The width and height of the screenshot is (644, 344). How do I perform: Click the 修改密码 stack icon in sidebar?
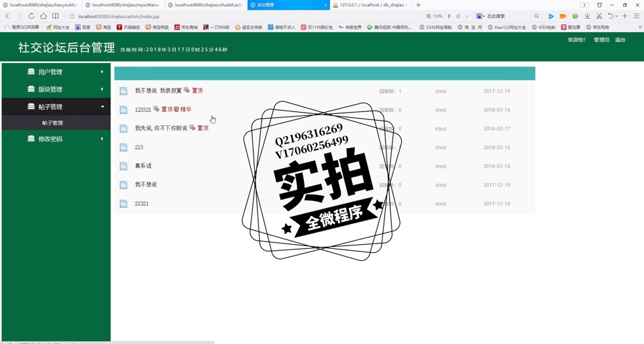(x=31, y=139)
